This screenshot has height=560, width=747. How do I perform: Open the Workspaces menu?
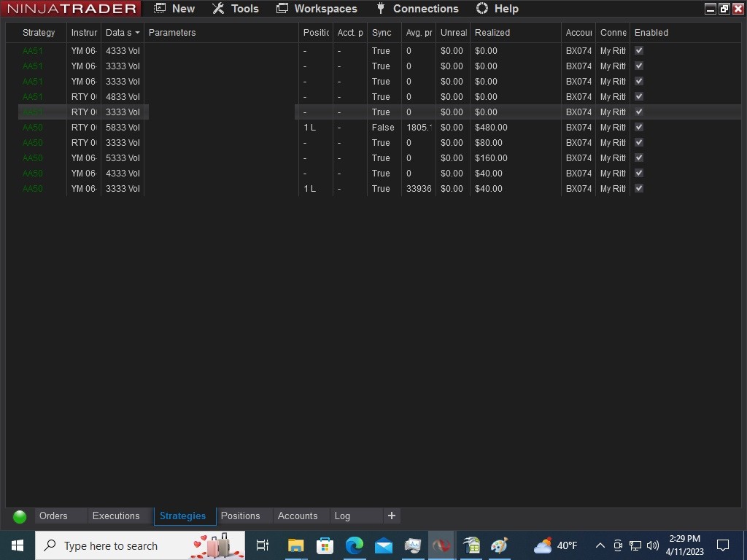click(317, 9)
